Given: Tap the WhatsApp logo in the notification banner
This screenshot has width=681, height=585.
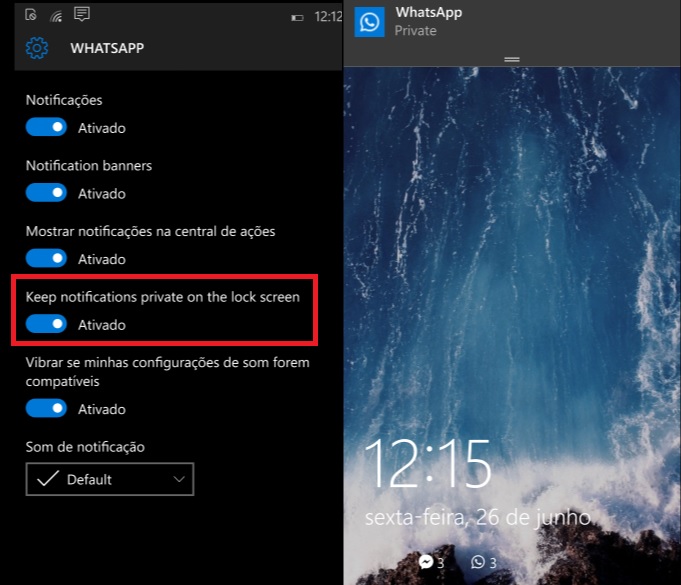Looking at the screenshot, I should pos(370,22).
